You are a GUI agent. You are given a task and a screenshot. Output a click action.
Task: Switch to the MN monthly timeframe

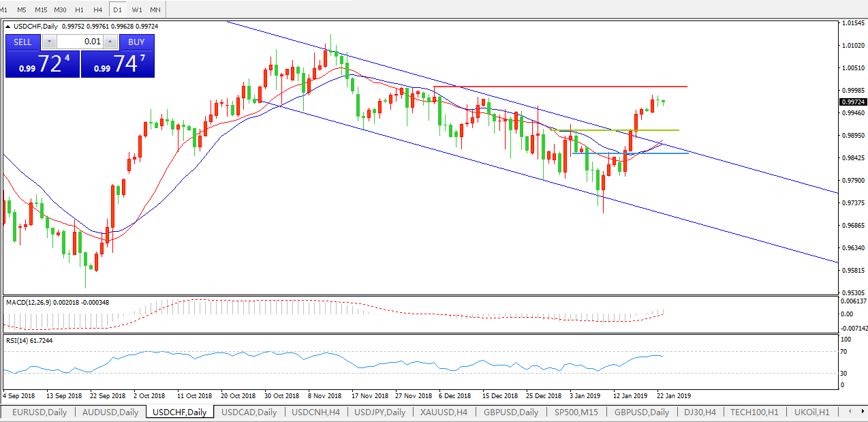(155, 10)
